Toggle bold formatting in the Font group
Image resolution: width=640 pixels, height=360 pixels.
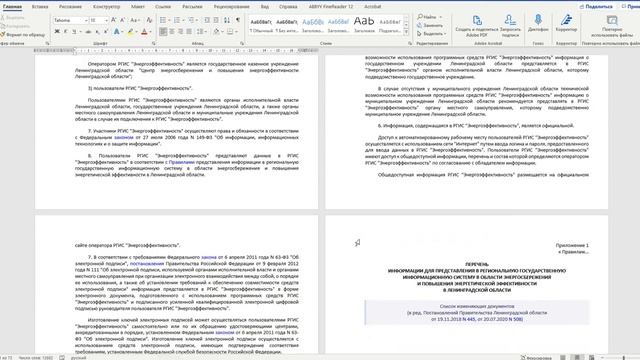57,31
